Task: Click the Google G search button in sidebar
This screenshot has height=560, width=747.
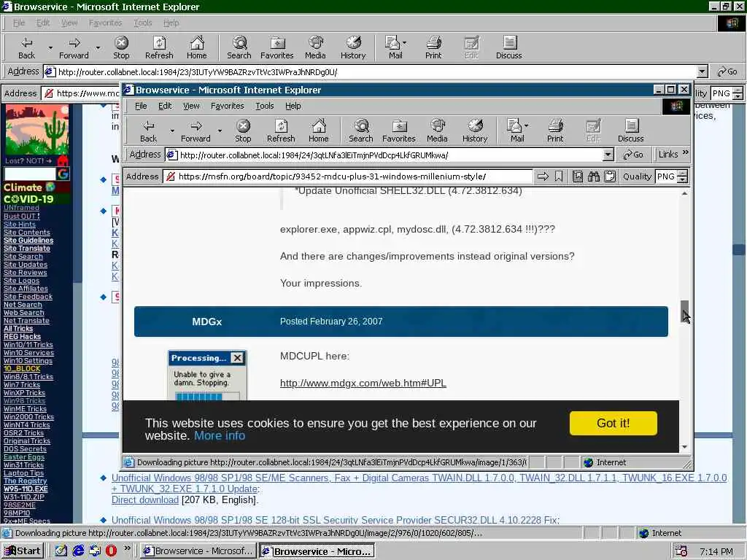Action: (63, 174)
